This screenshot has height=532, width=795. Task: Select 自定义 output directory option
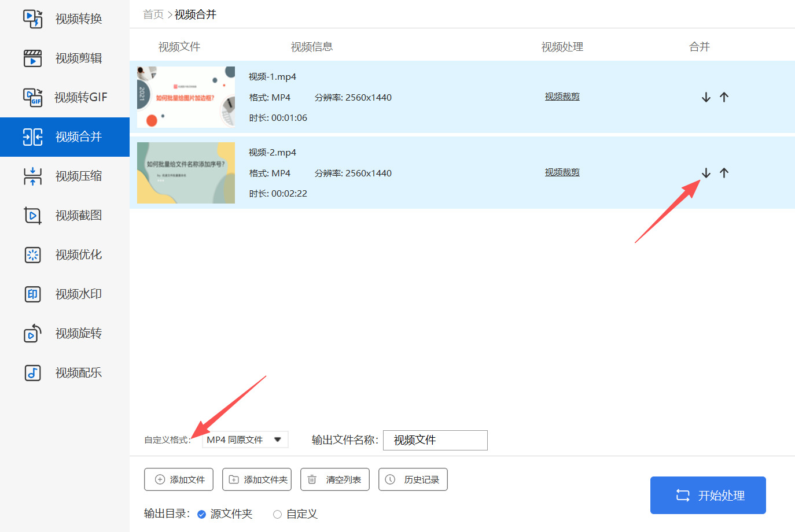[x=278, y=514]
